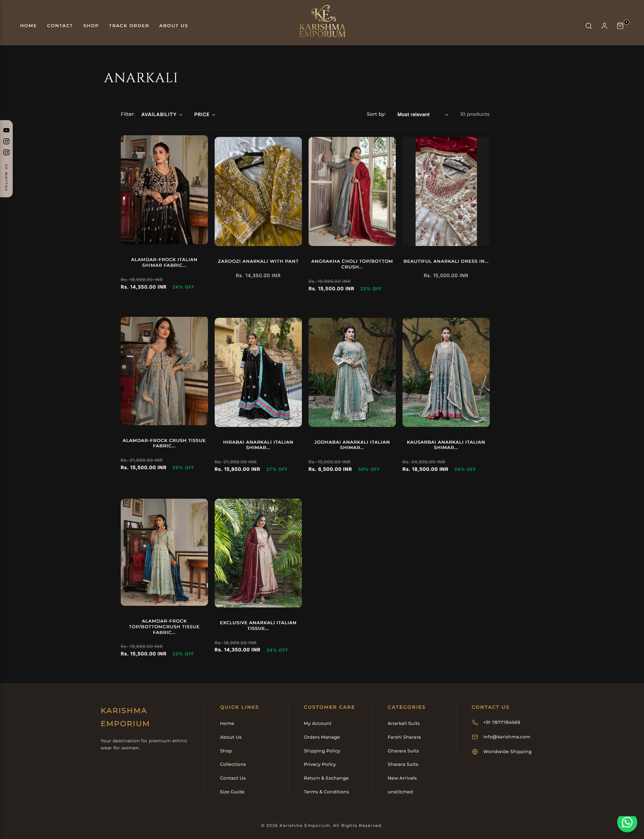Image resolution: width=644 pixels, height=839 pixels.
Task: Open the shopping bag cart icon
Action: pos(620,26)
